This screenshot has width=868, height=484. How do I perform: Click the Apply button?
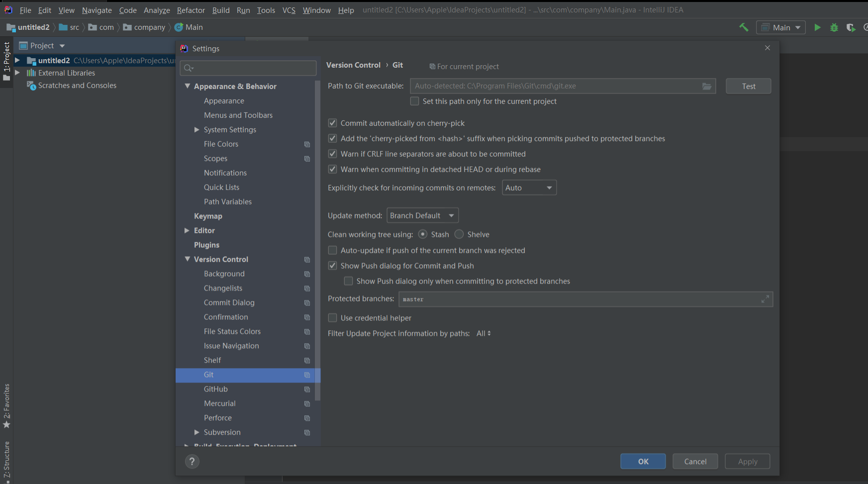click(x=748, y=462)
